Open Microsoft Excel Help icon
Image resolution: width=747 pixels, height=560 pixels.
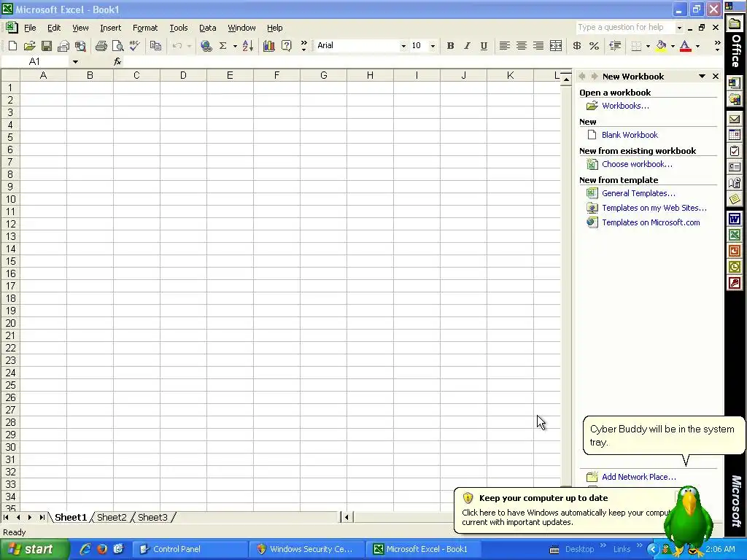[x=286, y=46]
